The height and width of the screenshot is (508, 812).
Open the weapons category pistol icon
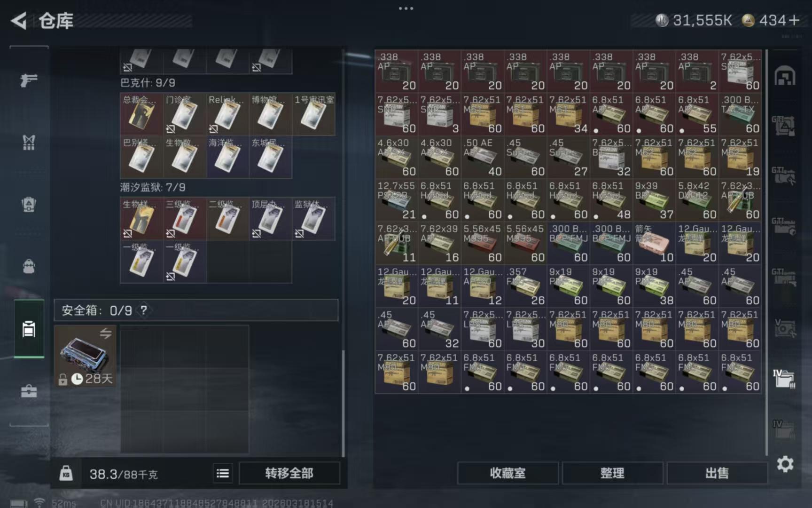(29, 80)
